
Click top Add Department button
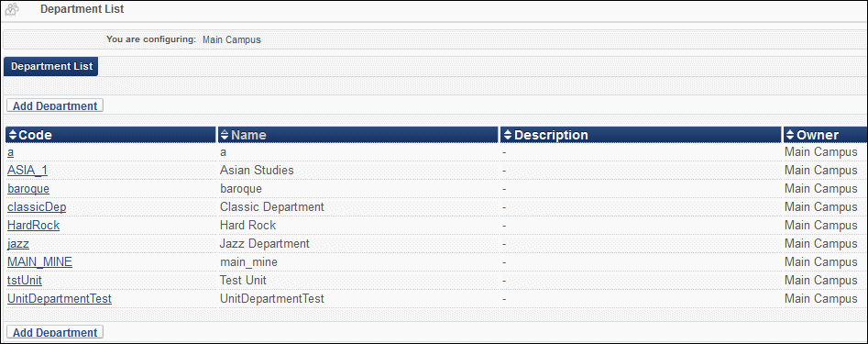pos(55,105)
